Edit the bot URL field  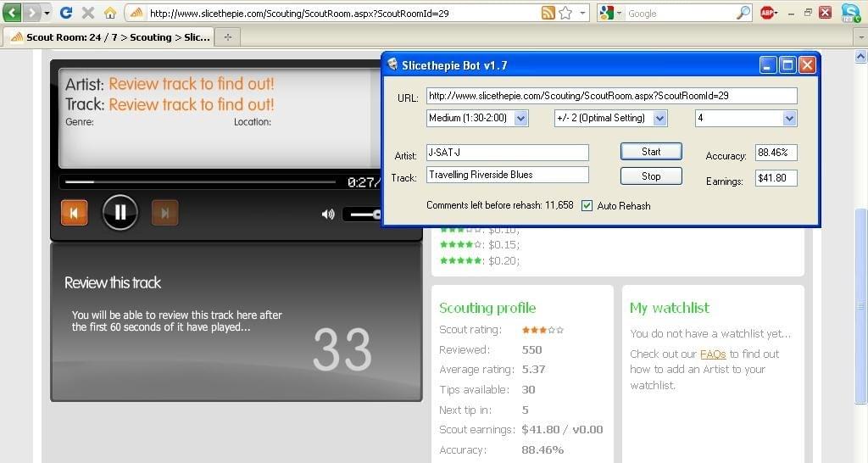(x=612, y=96)
